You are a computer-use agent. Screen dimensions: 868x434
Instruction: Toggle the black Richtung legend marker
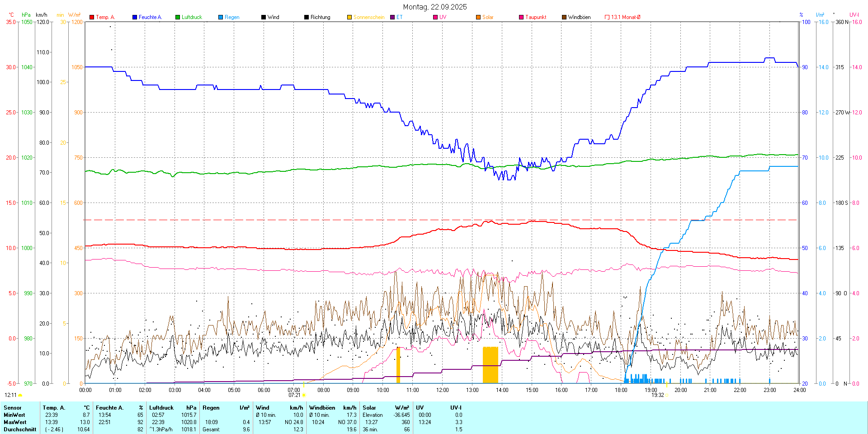point(307,17)
